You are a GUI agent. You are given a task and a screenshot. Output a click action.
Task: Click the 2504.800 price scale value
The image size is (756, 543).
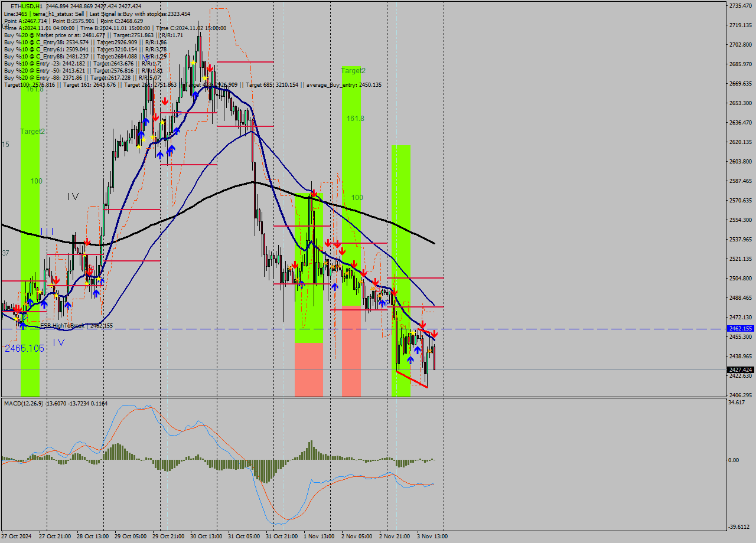pyautogui.click(x=740, y=278)
